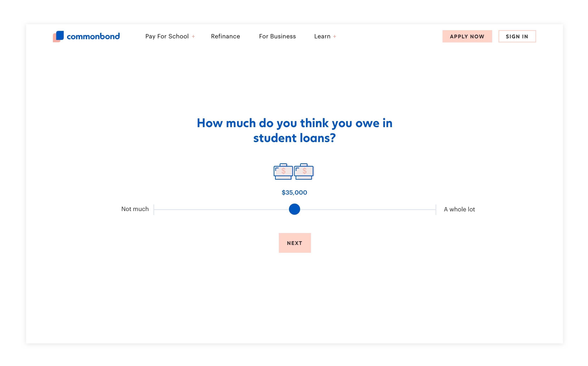The width and height of the screenshot is (588, 366).
Task: Click the blue slider handle
Action: 294,209
